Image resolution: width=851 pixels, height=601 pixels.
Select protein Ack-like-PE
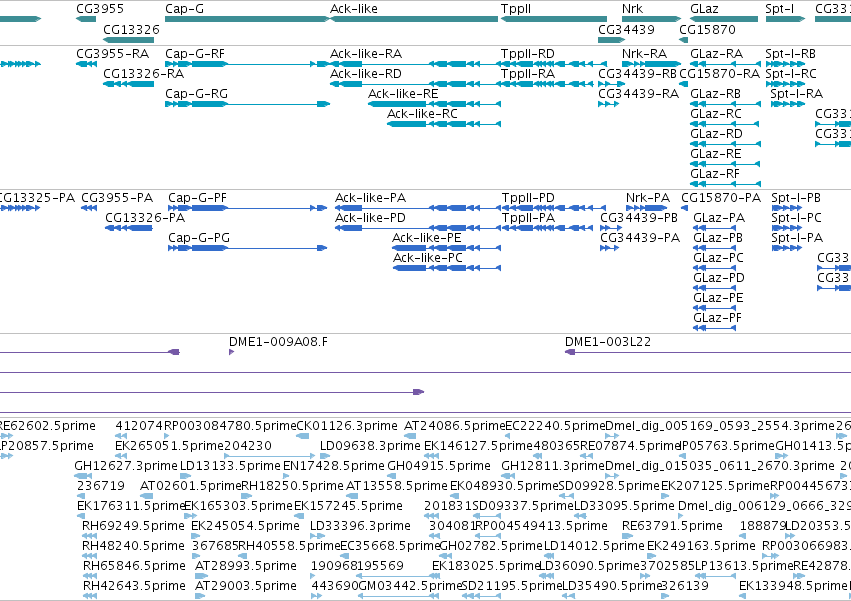(x=446, y=248)
